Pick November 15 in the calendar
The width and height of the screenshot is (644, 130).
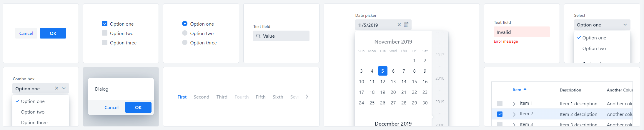[414, 81]
